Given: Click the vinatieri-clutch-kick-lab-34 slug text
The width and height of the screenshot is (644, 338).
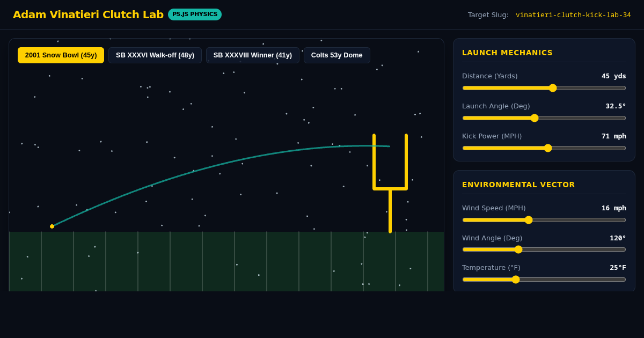Looking at the screenshot, I should coord(573,15).
